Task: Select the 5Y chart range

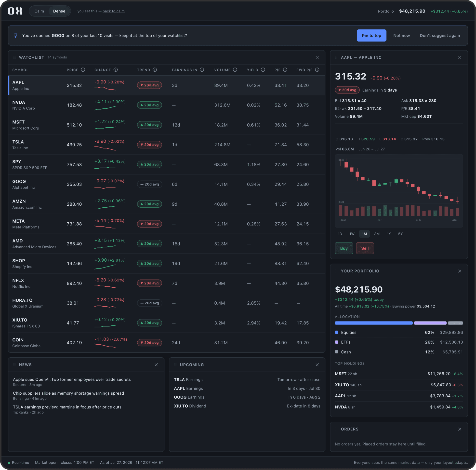Action: tap(400, 234)
